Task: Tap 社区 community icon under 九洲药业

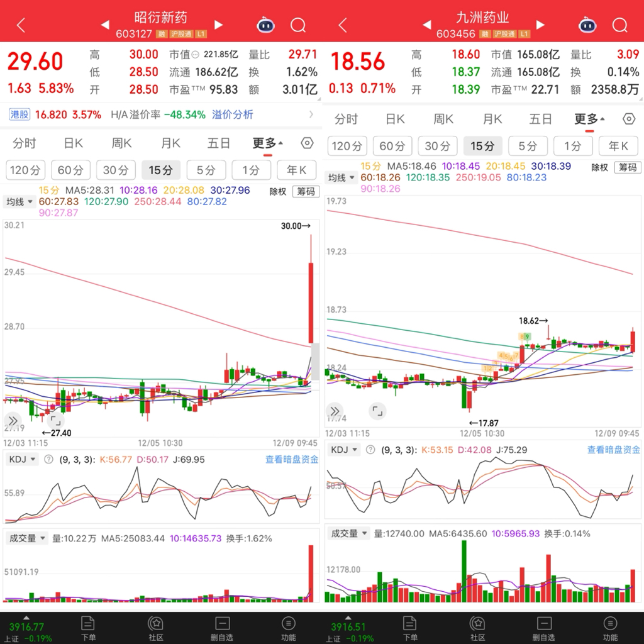Action: coord(478,628)
